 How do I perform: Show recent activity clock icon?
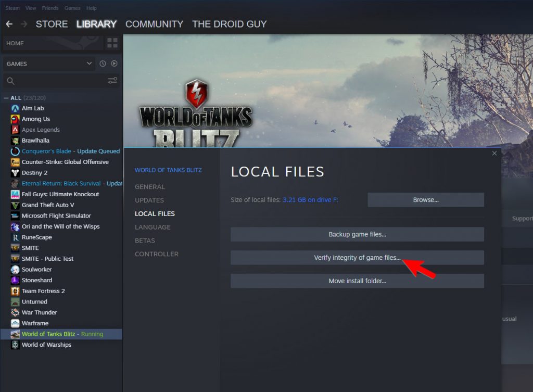pos(103,64)
